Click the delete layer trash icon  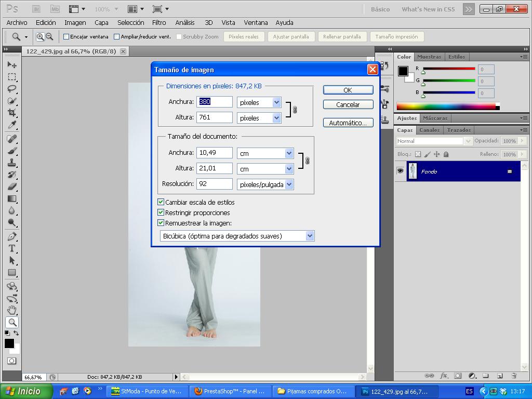[514, 376]
